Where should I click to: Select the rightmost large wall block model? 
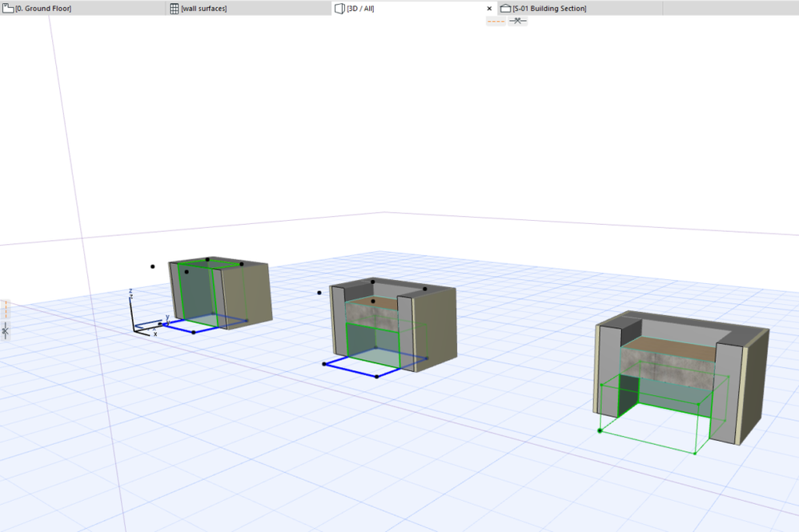click(x=681, y=378)
